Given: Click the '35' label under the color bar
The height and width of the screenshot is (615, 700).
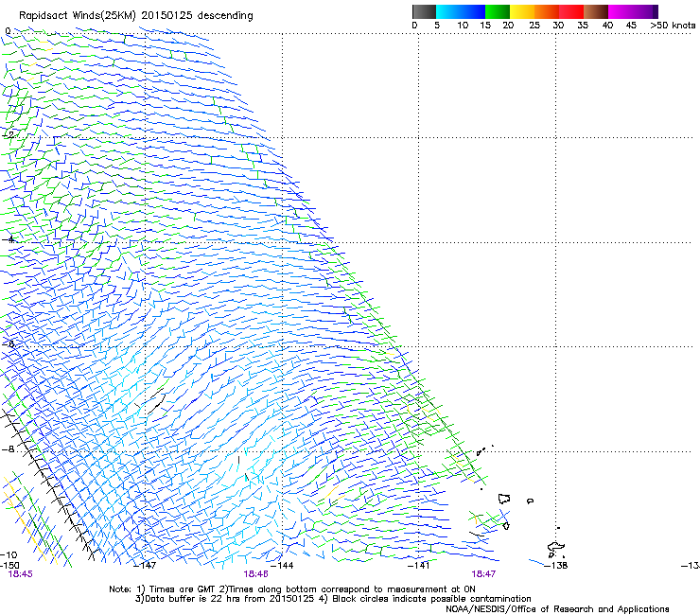Looking at the screenshot, I should [583, 26].
